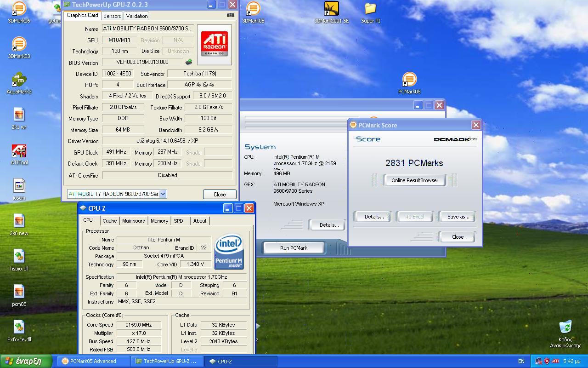Click the Save as... button
Viewport: 588px width, 368px height.
click(x=458, y=217)
